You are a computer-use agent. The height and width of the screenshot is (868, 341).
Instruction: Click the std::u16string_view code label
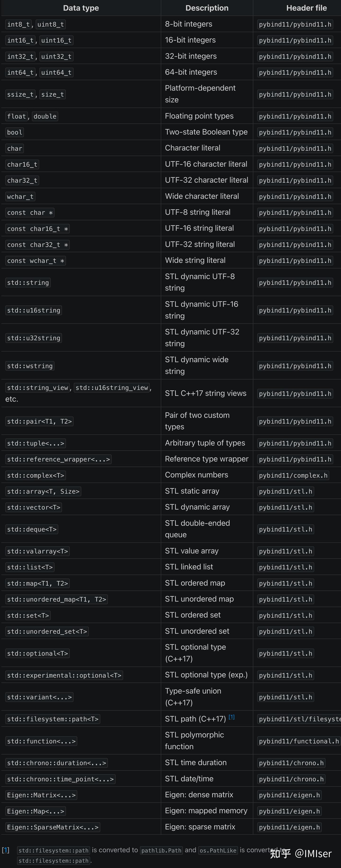[112, 388]
